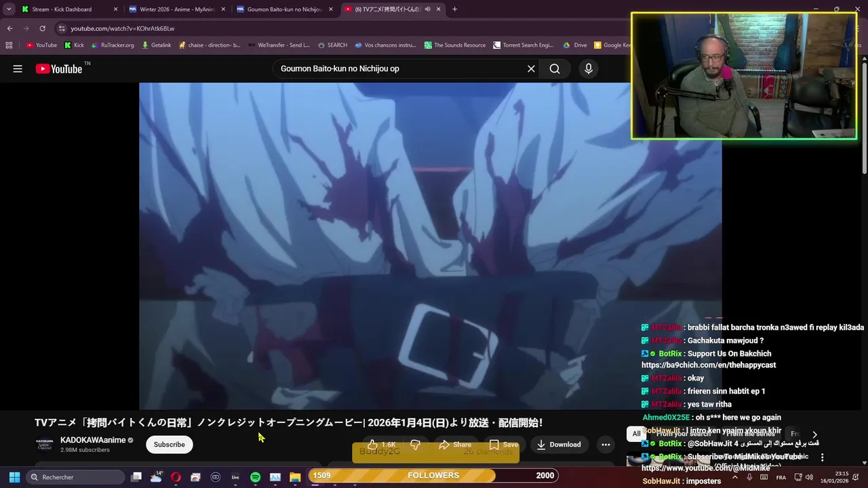This screenshot has width=868, height=488.
Task: Open Spotify from taskbar
Action: pyautogui.click(x=255, y=477)
